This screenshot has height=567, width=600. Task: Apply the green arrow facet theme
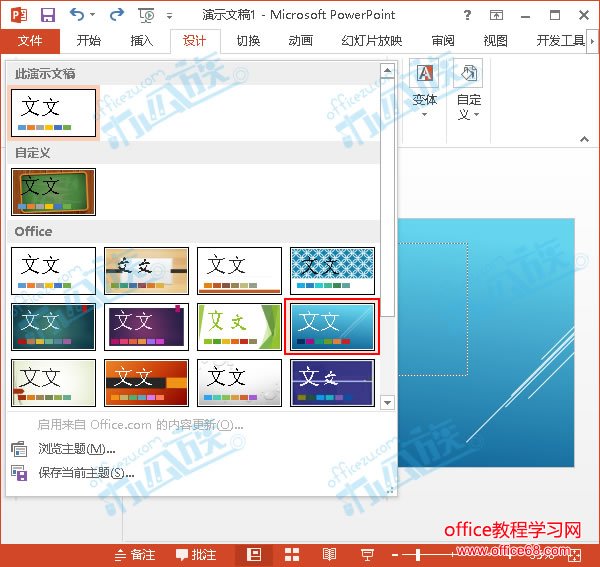coord(239,327)
